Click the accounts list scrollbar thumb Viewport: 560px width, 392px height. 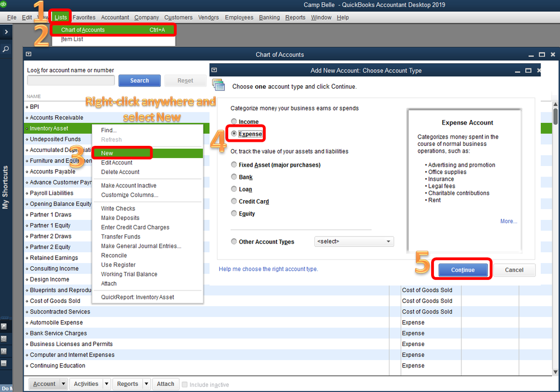pyautogui.click(x=555, y=116)
